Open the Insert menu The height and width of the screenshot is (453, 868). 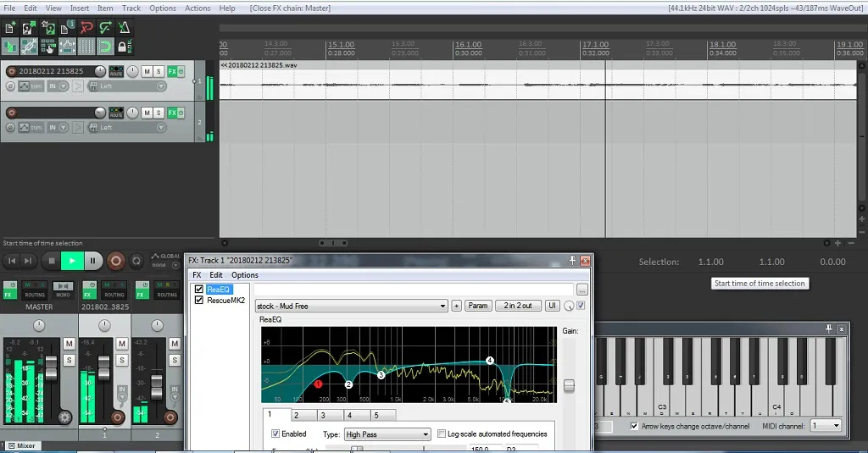click(x=79, y=8)
